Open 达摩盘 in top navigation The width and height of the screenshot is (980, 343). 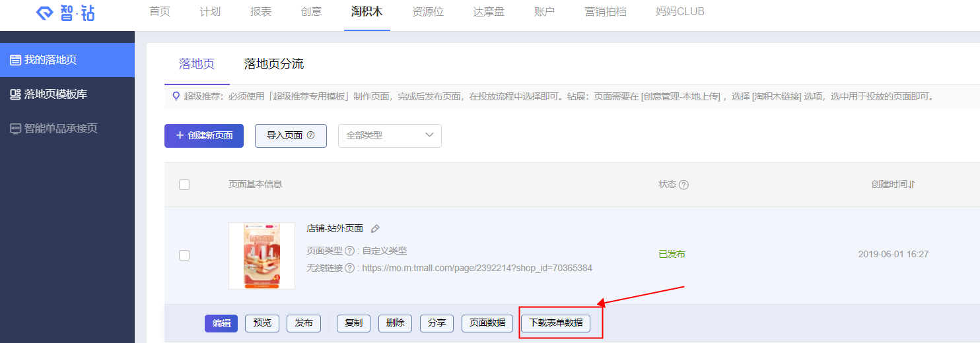tap(489, 12)
